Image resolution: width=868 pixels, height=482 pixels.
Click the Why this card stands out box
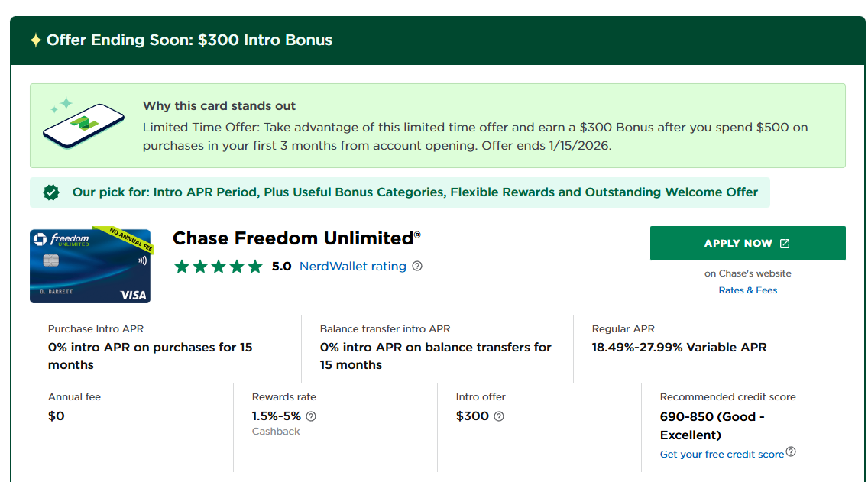(x=437, y=125)
